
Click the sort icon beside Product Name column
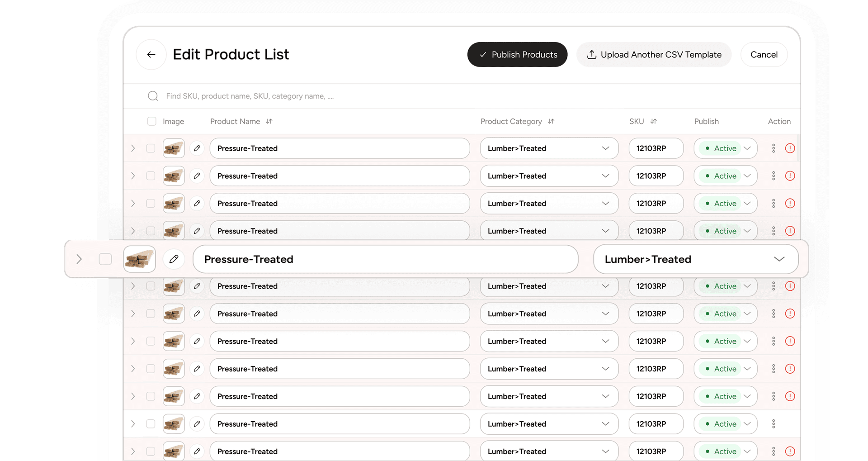(269, 121)
